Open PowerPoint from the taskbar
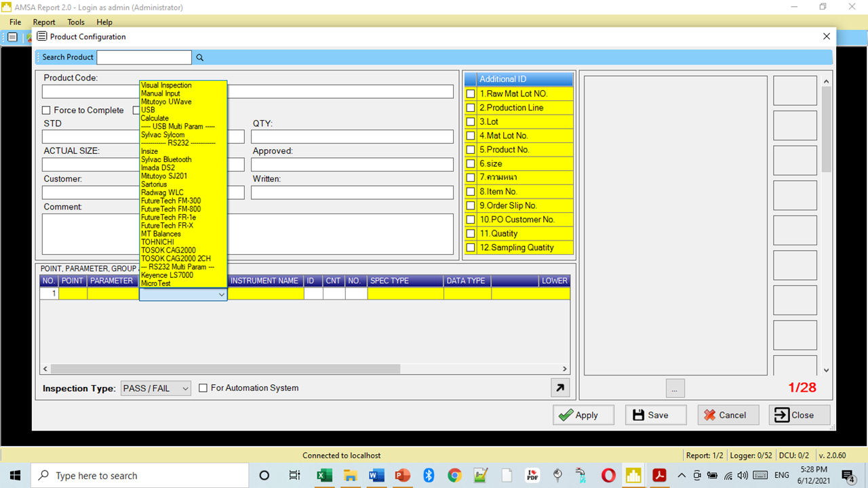This screenshot has width=868, height=488. click(x=403, y=475)
